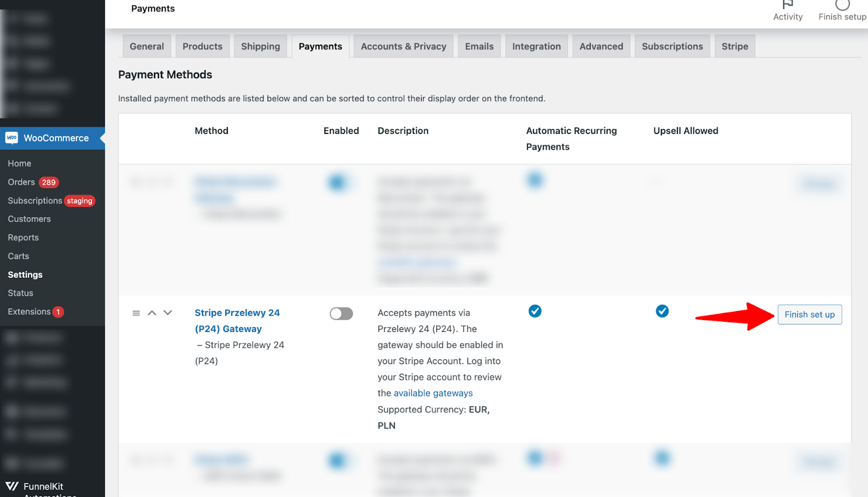Grab the drag handle for Stripe Przelewy 24
Image resolution: width=868 pixels, height=497 pixels.
point(136,313)
